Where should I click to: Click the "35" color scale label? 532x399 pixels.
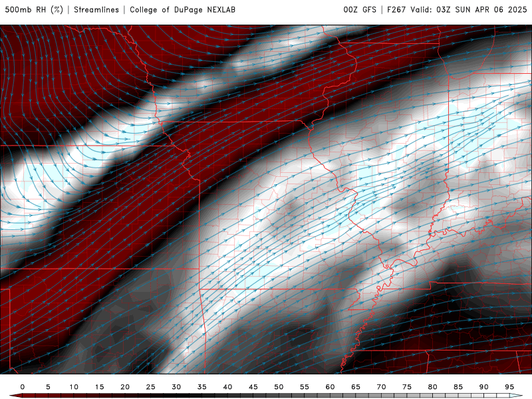pos(202,387)
